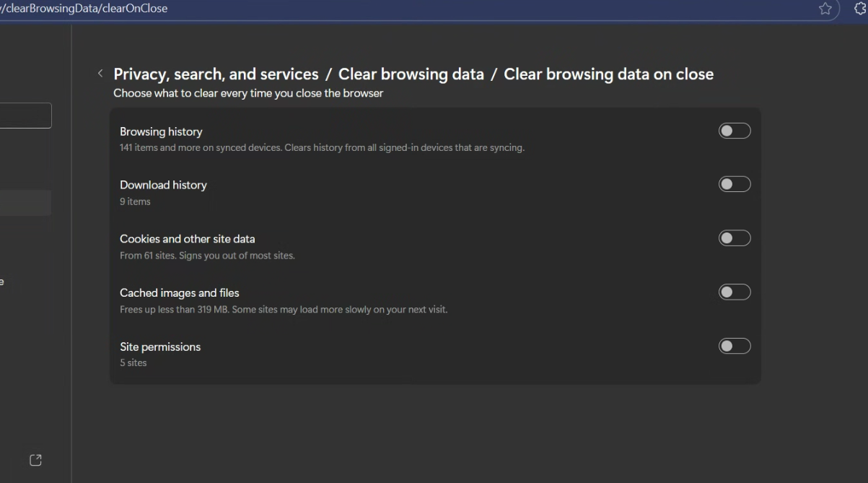Click the Site permissions label
The image size is (868, 483).
pyautogui.click(x=160, y=347)
